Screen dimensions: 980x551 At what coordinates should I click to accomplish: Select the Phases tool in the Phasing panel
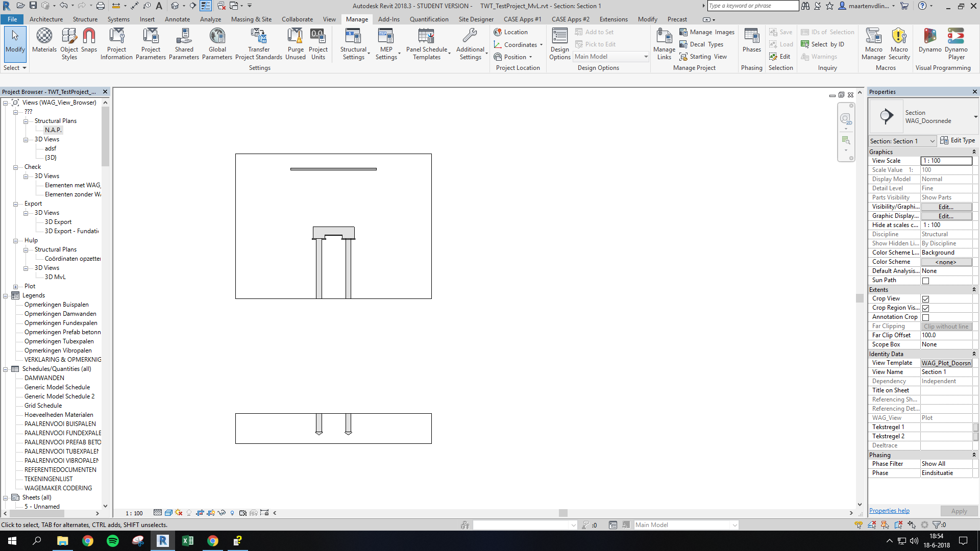[x=751, y=43]
